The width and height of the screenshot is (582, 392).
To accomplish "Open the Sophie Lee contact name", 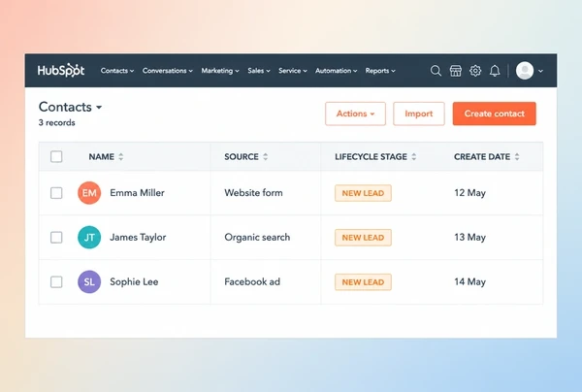I will 134,281.
